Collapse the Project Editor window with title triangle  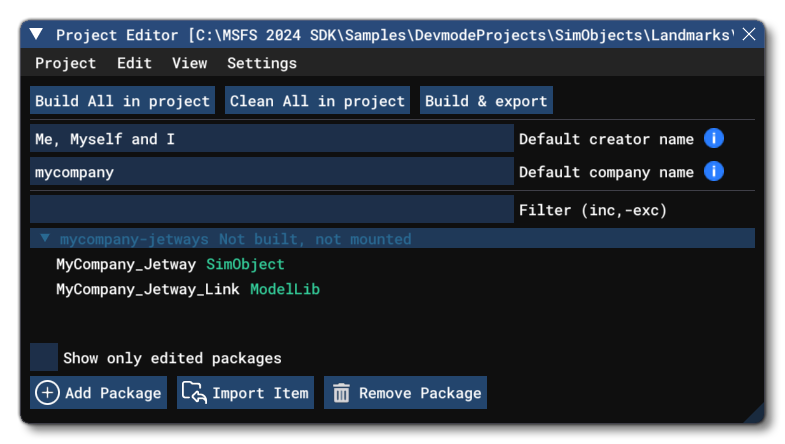[x=36, y=35]
